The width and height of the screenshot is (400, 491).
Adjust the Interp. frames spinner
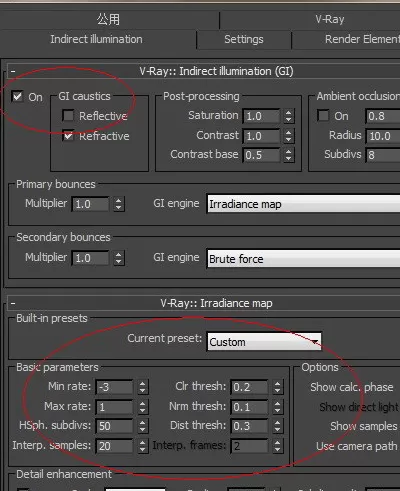click(x=277, y=446)
